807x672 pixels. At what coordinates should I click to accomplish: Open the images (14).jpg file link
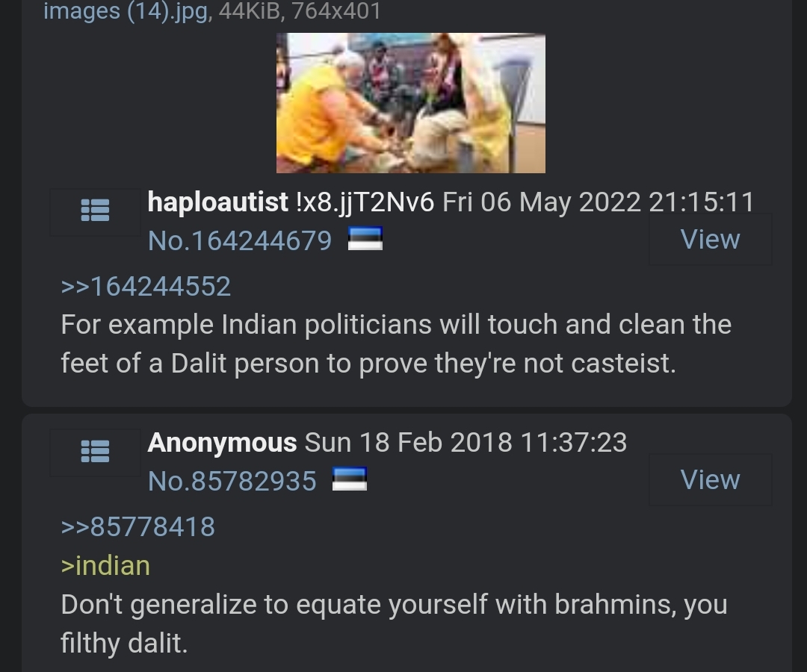coord(126,11)
